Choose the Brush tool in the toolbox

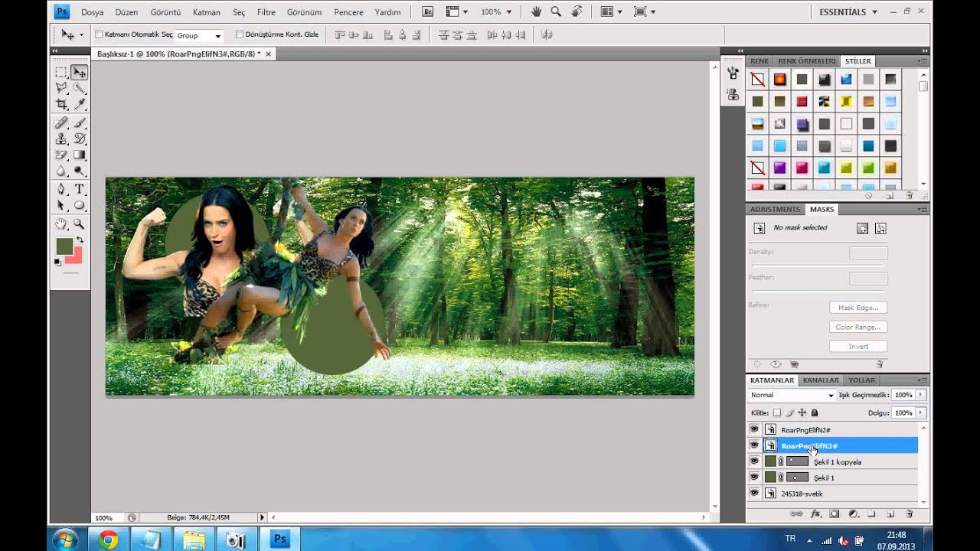pyautogui.click(x=79, y=123)
